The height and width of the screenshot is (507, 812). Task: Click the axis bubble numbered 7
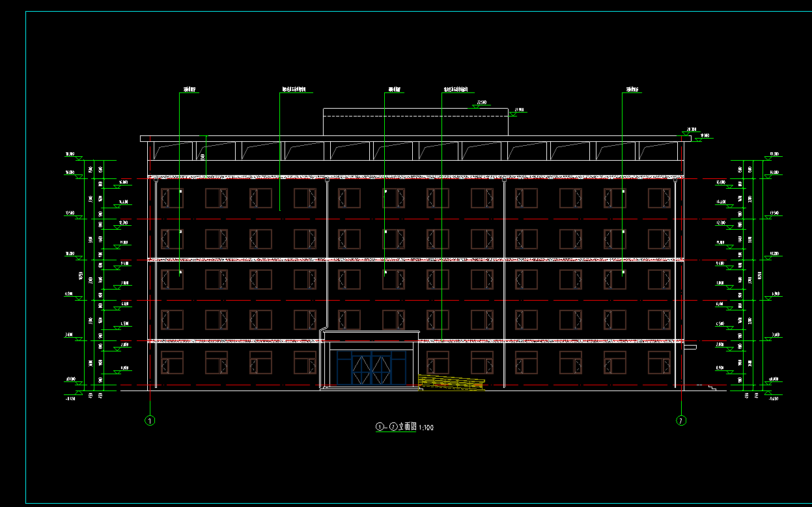(x=682, y=420)
